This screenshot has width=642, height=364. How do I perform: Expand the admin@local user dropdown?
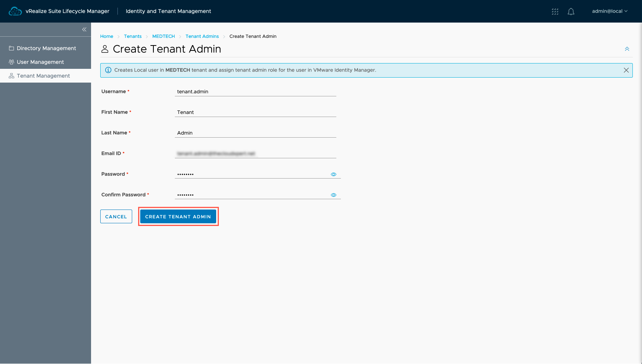click(x=609, y=11)
